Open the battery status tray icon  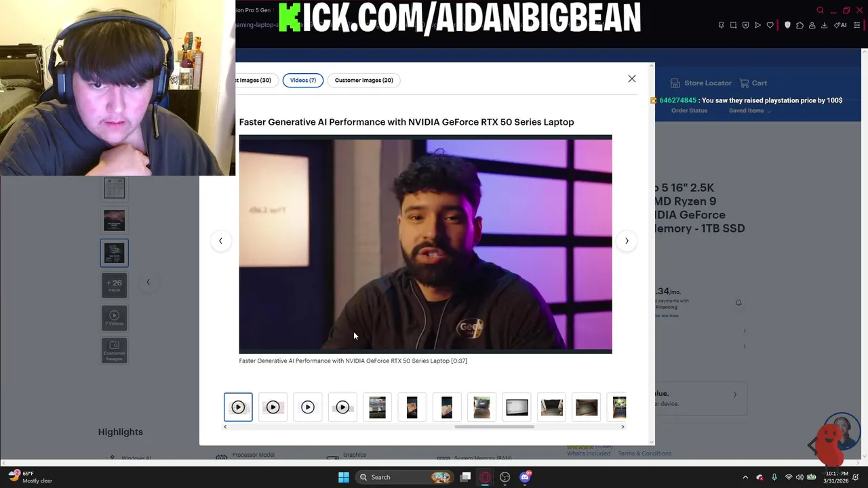811,477
